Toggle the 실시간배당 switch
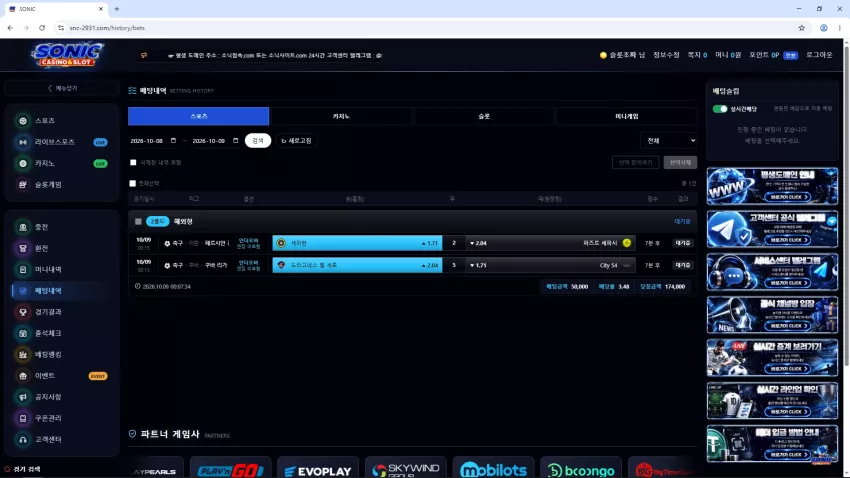This screenshot has height=478, width=850. tap(720, 109)
